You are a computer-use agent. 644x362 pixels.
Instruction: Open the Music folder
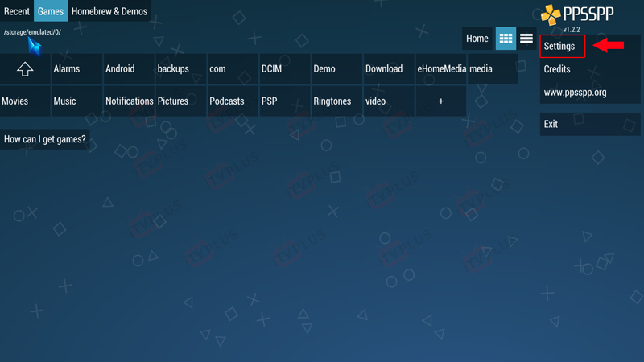(x=77, y=101)
